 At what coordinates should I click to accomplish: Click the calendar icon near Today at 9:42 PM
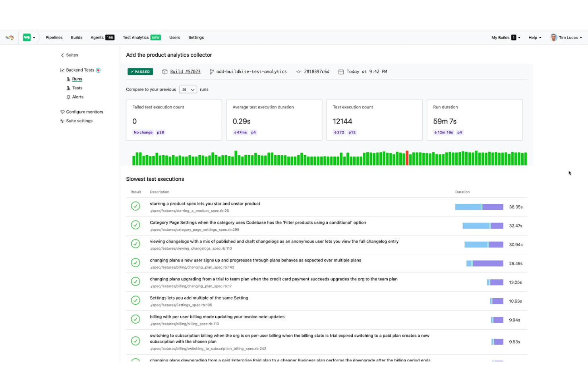(x=340, y=71)
